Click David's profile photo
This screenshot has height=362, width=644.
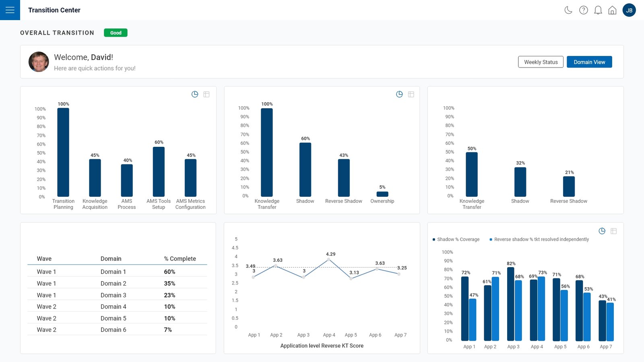(39, 62)
